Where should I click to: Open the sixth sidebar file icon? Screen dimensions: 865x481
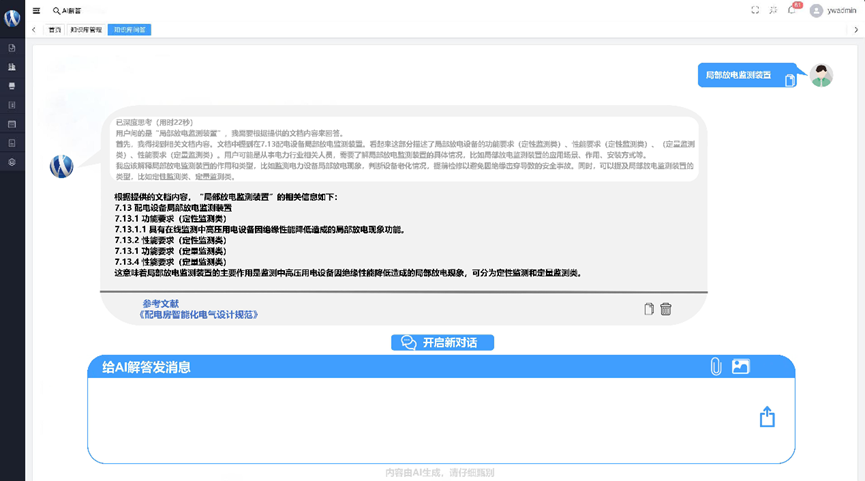pyautogui.click(x=12, y=143)
